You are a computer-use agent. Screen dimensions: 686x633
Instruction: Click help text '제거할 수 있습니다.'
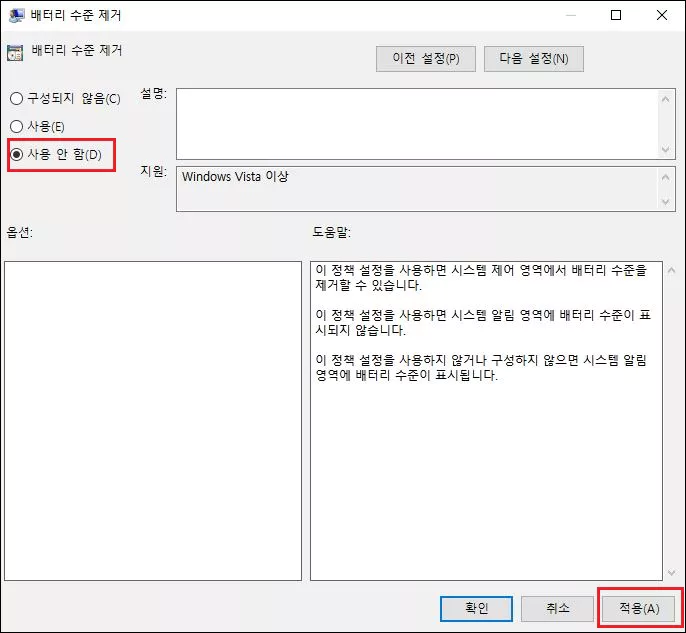tap(368, 286)
